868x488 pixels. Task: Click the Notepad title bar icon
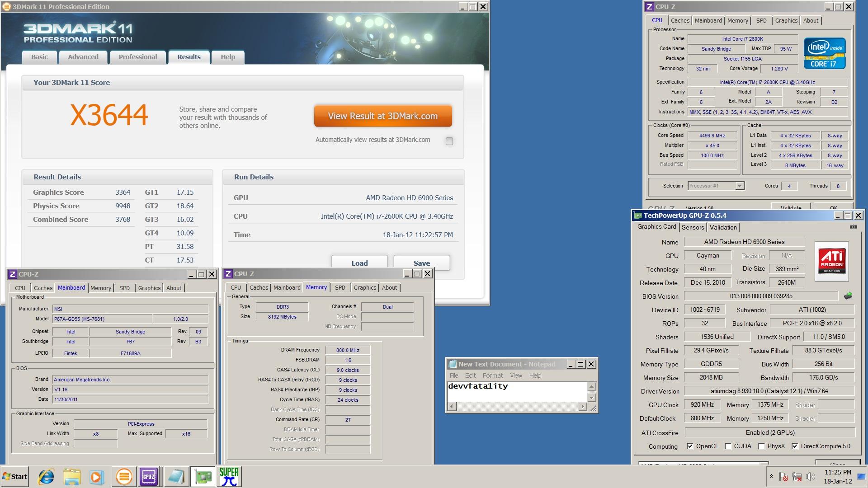[452, 364]
